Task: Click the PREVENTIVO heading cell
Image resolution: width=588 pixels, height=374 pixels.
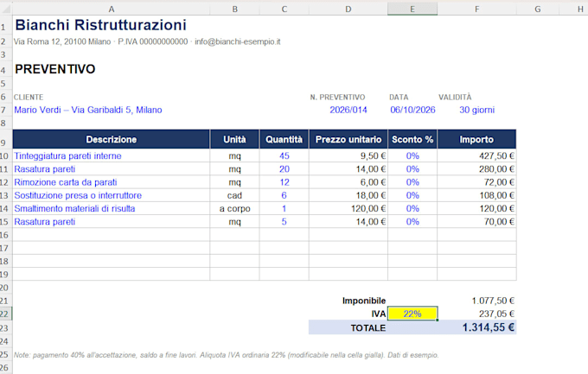Action: [x=55, y=69]
